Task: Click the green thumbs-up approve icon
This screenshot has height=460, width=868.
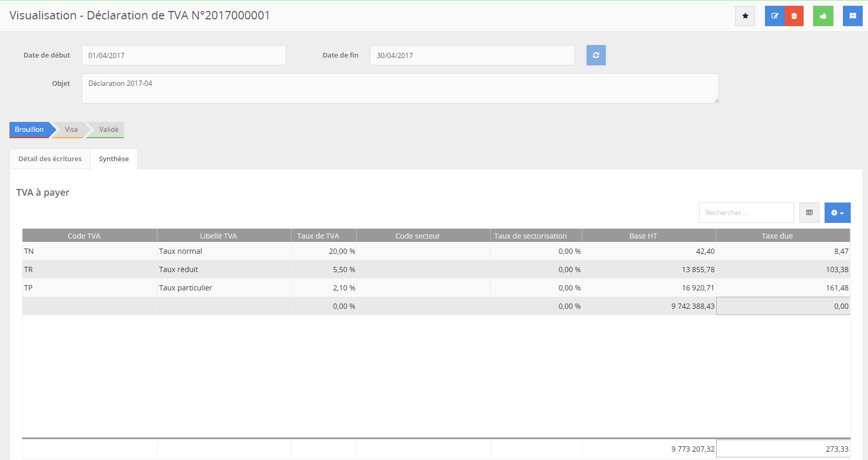Action: pyautogui.click(x=822, y=16)
